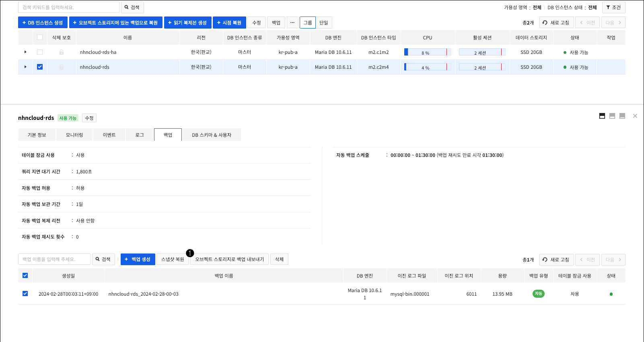Image resolution: width=644 pixels, height=342 pixels.
Task: Click the lock icon in nhncloud-rds-ha row
Action: (x=62, y=52)
